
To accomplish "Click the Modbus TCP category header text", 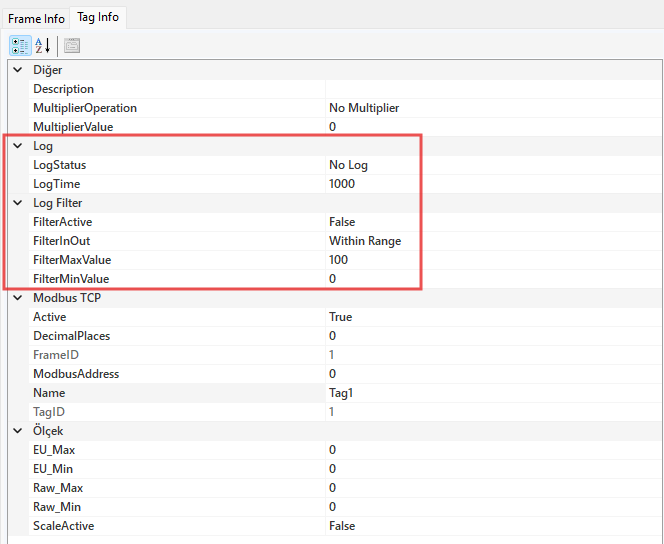I will pos(67,298).
